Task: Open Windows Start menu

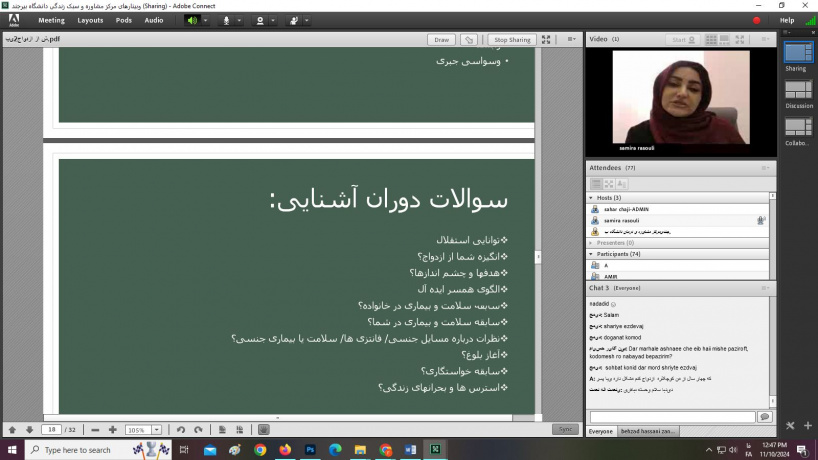Action: pyautogui.click(x=12, y=450)
